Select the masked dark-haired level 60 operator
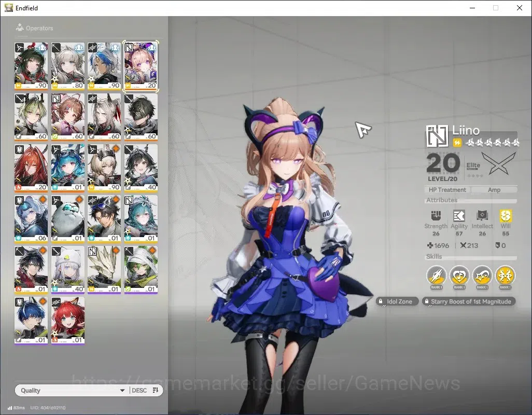Screen dimensions: 532x415 coord(141,117)
